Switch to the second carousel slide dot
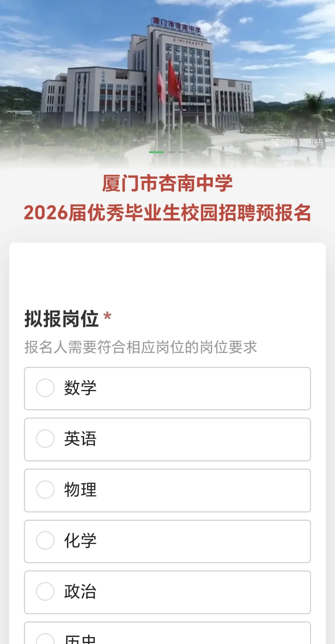 pos(172,152)
